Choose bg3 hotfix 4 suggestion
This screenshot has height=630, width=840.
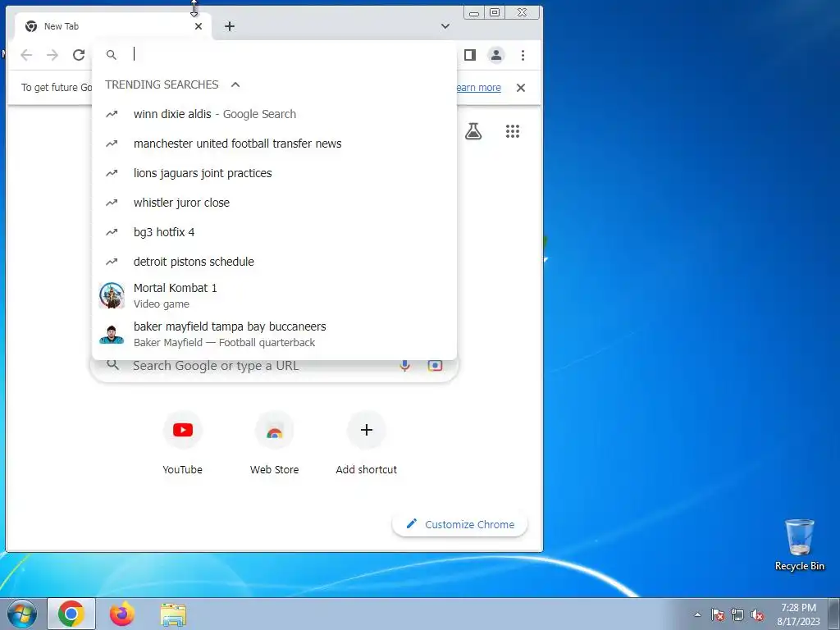(274, 232)
